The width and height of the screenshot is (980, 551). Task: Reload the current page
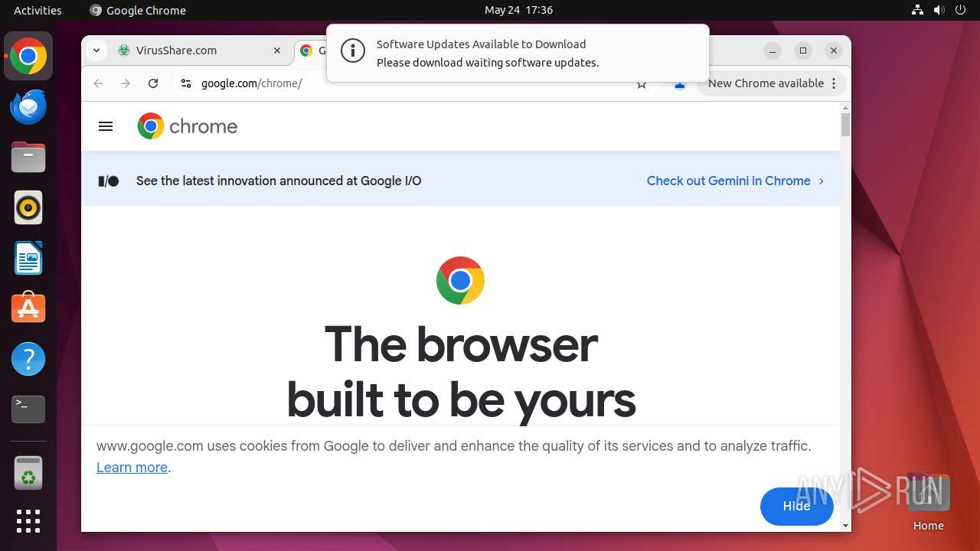(x=153, y=83)
